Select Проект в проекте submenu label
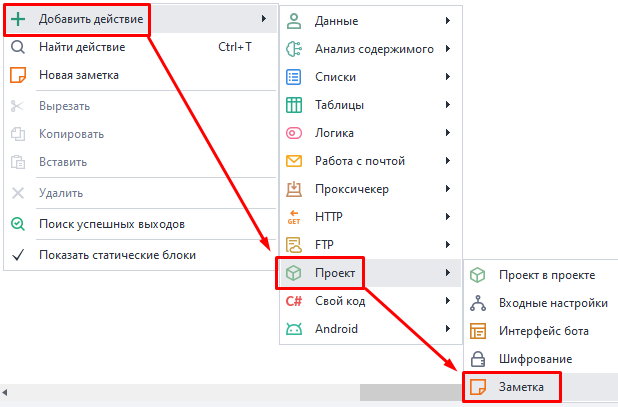This screenshot has height=407, width=618. pyautogui.click(x=547, y=275)
